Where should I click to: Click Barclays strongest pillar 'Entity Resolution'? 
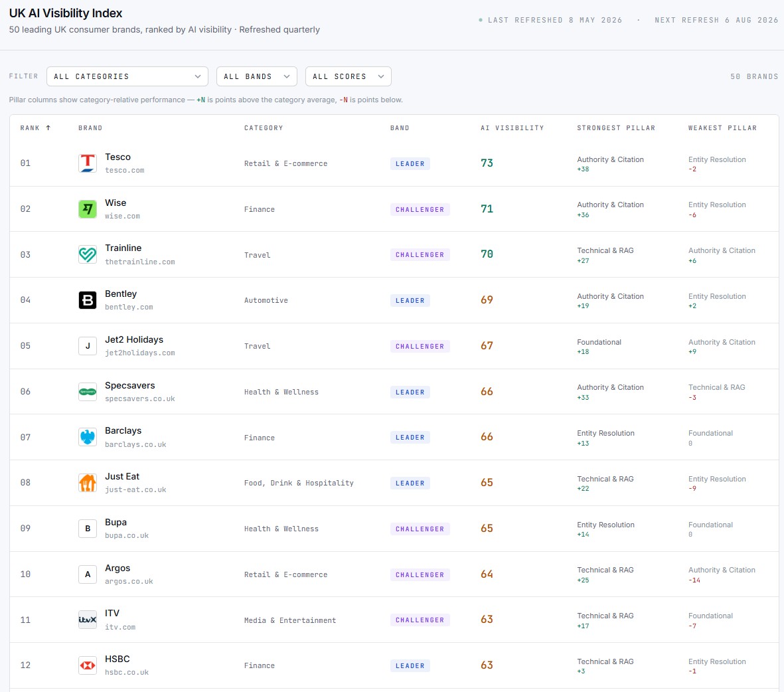[x=605, y=433]
